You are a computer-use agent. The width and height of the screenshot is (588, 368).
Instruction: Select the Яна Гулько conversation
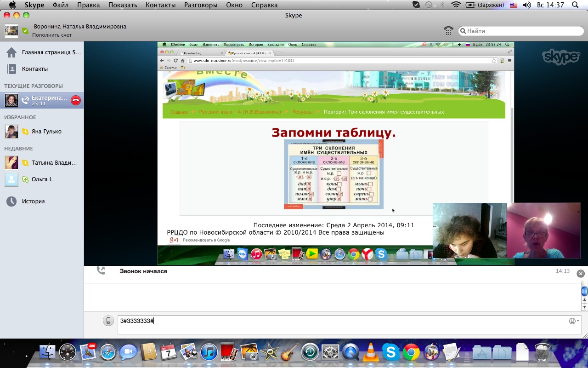tap(46, 132)
